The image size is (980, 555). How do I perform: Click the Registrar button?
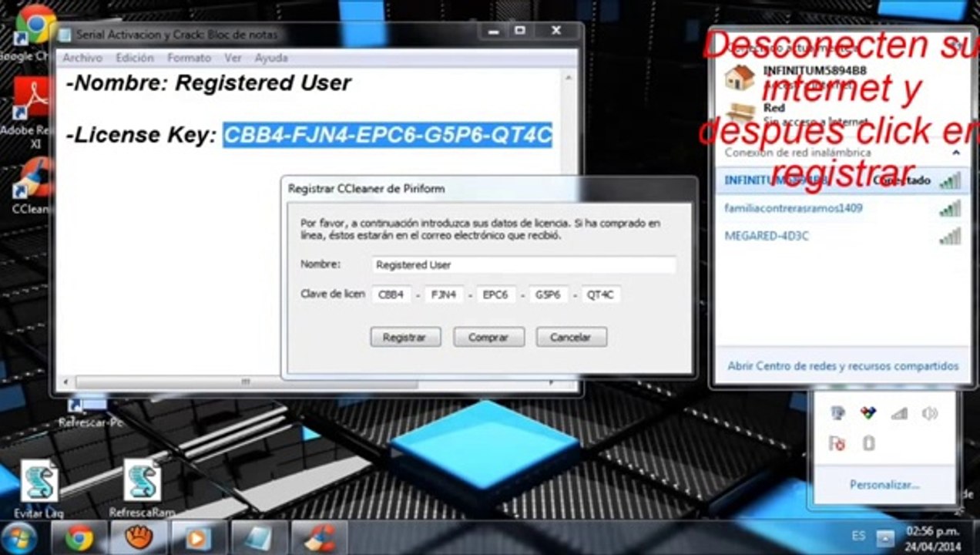pos(405,337)
